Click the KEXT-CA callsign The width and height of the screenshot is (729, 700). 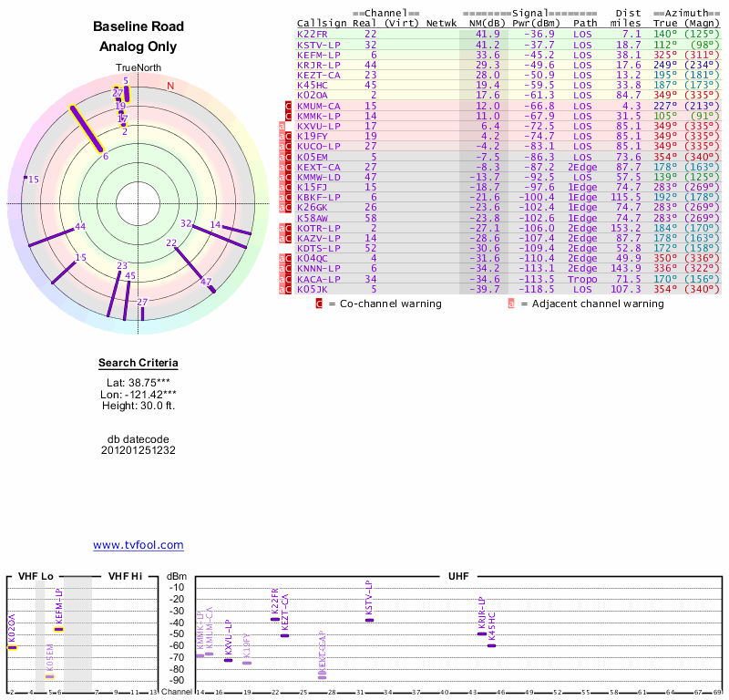tap(319, 167)
